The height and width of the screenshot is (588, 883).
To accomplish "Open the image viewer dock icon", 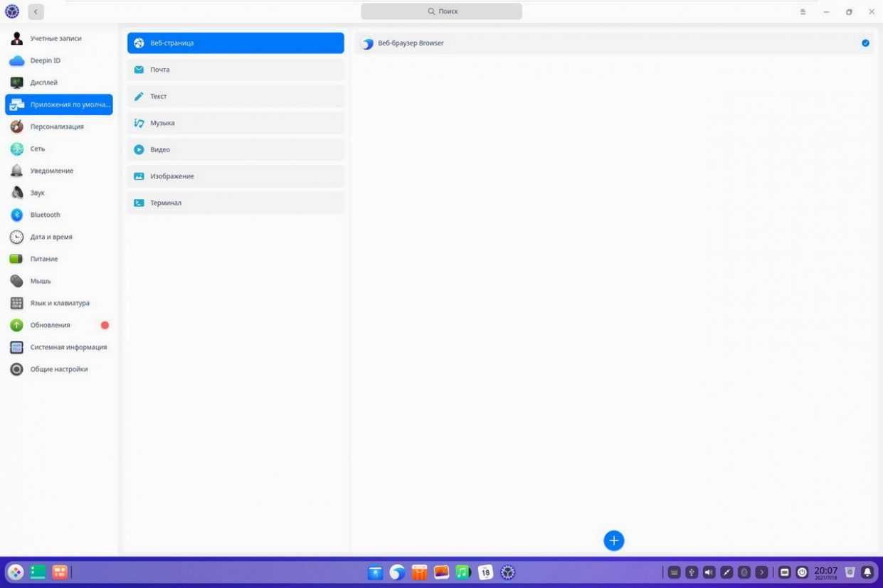I will pos(441,572).
